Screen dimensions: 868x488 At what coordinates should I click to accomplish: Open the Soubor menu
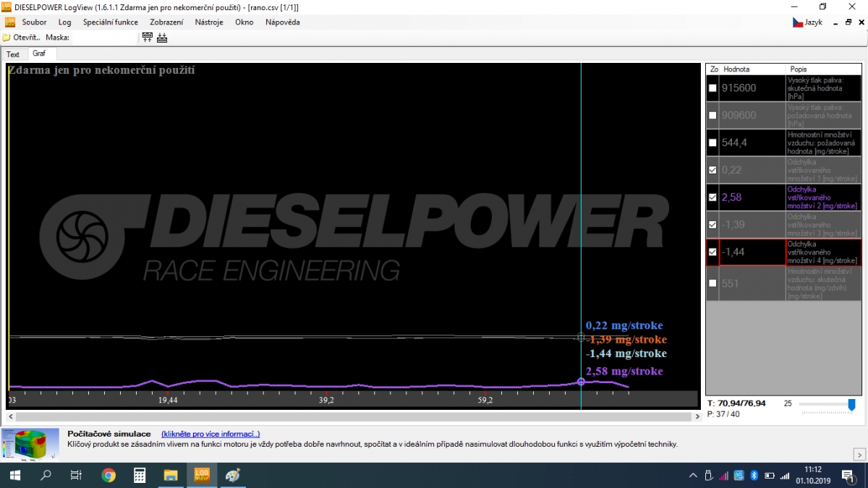click(x=34, y=22)
